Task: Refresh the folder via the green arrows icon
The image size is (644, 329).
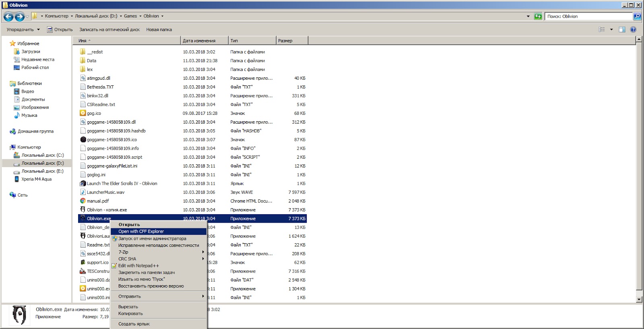Action: pos(538,17)
